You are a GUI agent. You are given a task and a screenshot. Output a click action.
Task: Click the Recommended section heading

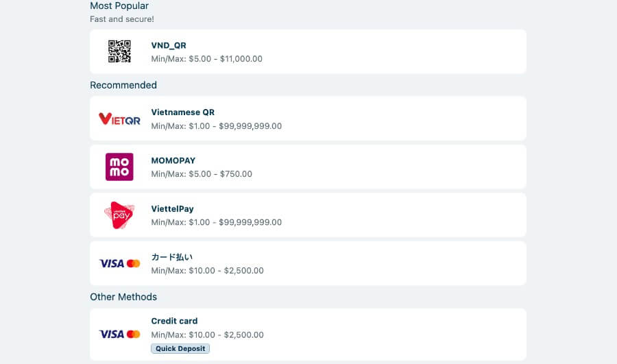coord(123,85)
